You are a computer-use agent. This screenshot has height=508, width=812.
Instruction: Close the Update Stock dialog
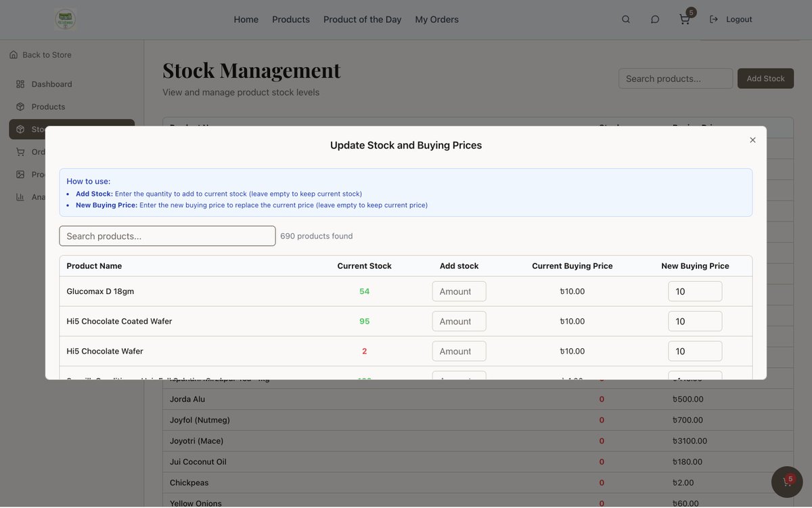click(x=752, y=140)
